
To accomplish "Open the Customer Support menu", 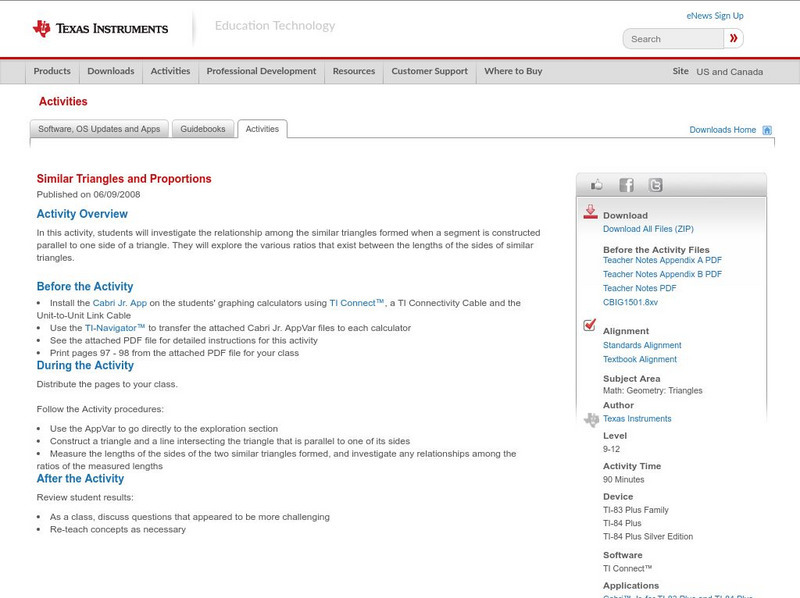I will (430, 71).
